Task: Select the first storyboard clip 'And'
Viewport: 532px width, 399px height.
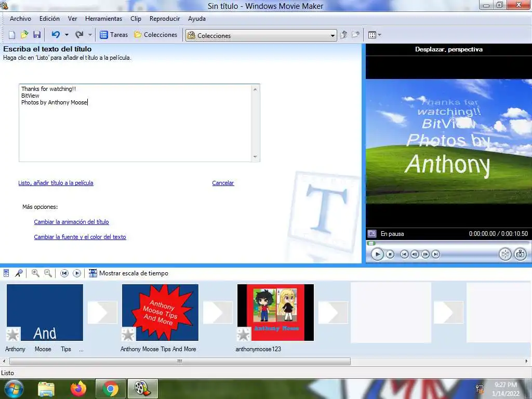Action: coord(45,312)
